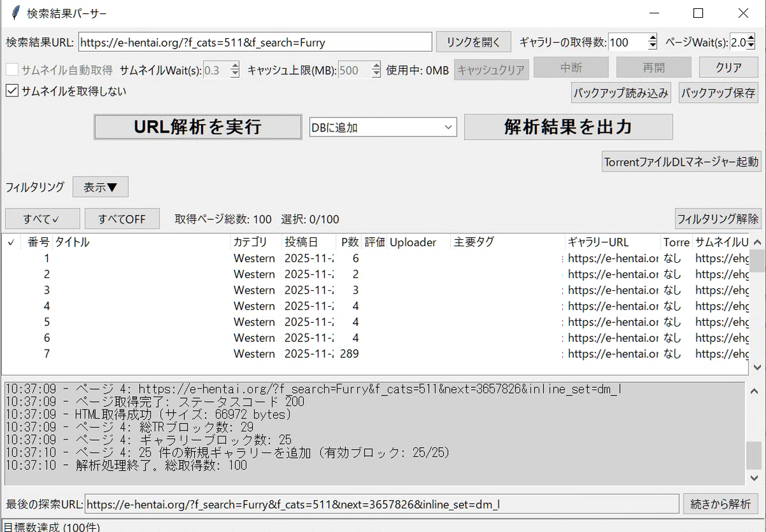Expand the フィルタリング 表示▼ button

pos(101,187)
